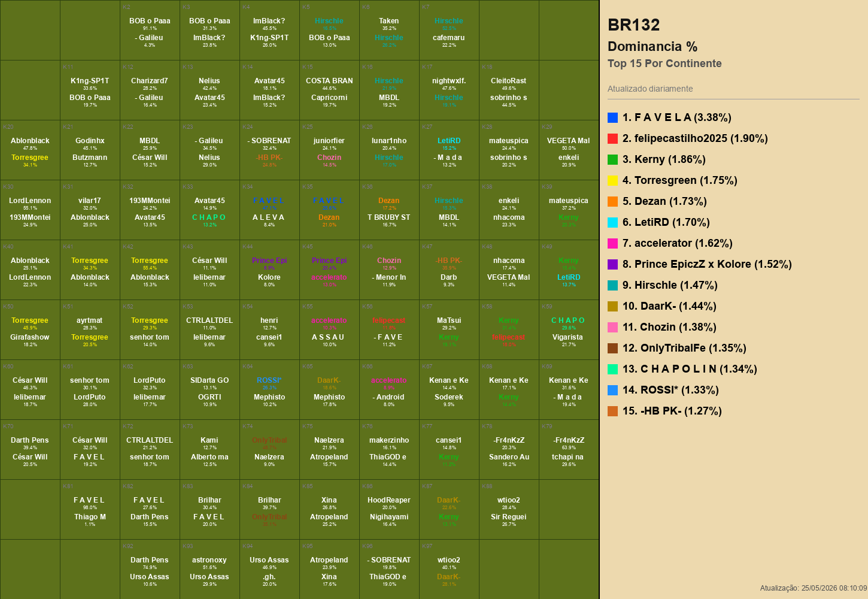Open continent K93 cell with astronoxy
This screenshot has height=599, width=868.
210,569
